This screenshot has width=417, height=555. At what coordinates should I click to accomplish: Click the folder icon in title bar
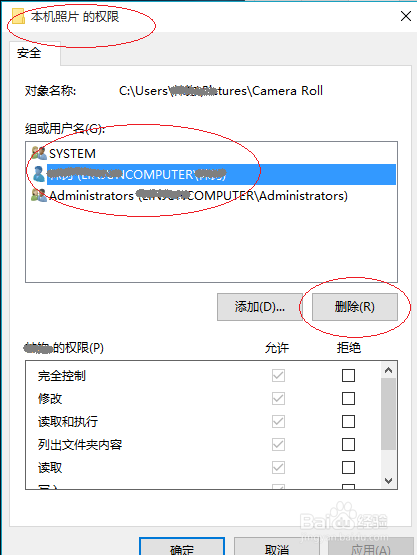pos(18,16)
